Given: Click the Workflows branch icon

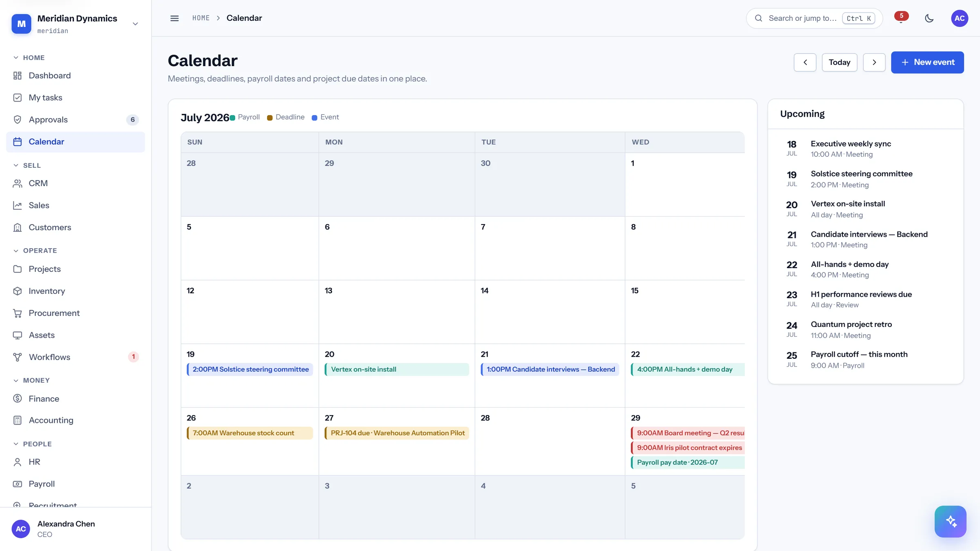Looking at the screenshot, I should pos(17,357).
